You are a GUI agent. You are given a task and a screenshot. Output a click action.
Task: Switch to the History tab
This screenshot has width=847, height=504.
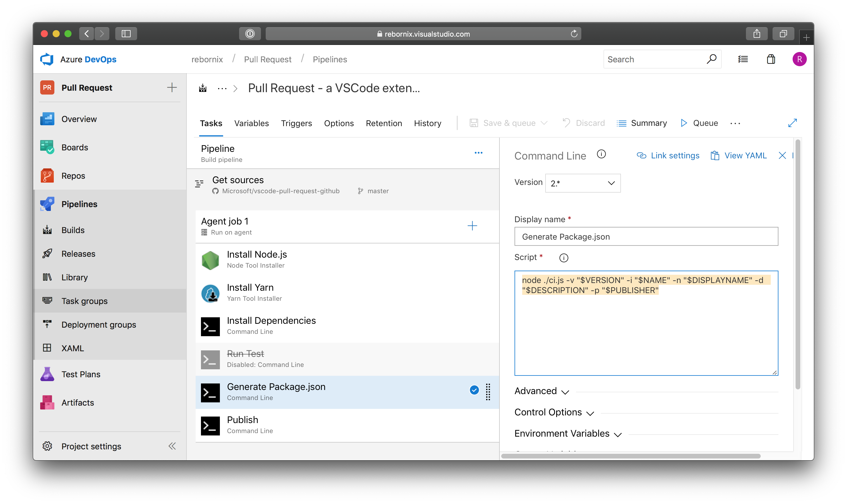pyautogui.click(x=427, y=123)
